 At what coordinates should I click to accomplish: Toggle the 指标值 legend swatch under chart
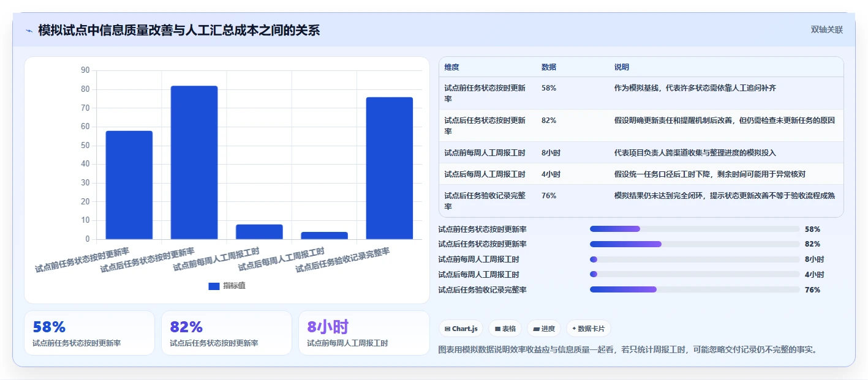tap(214, 286)
